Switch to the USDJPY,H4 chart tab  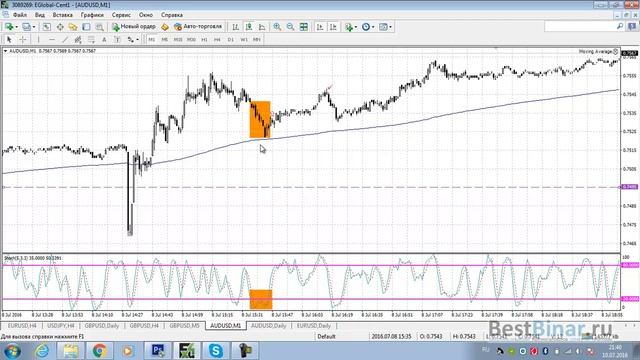[x=61, y=326]
